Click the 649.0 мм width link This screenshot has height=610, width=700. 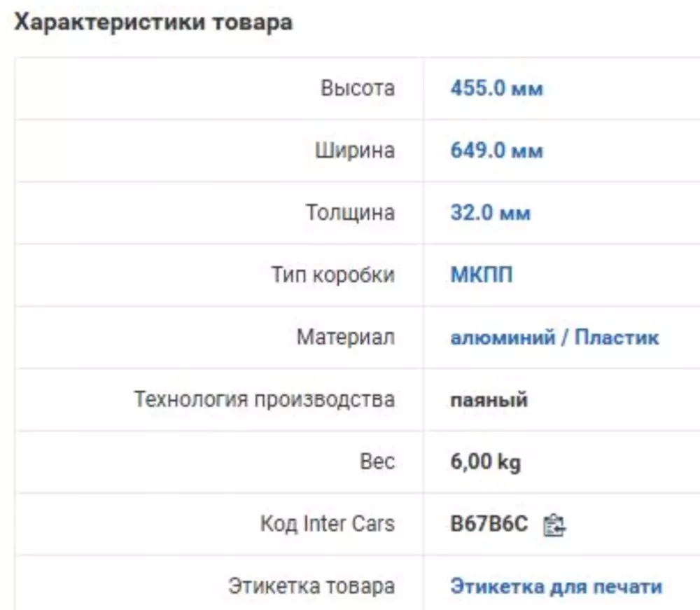(496, 151)
